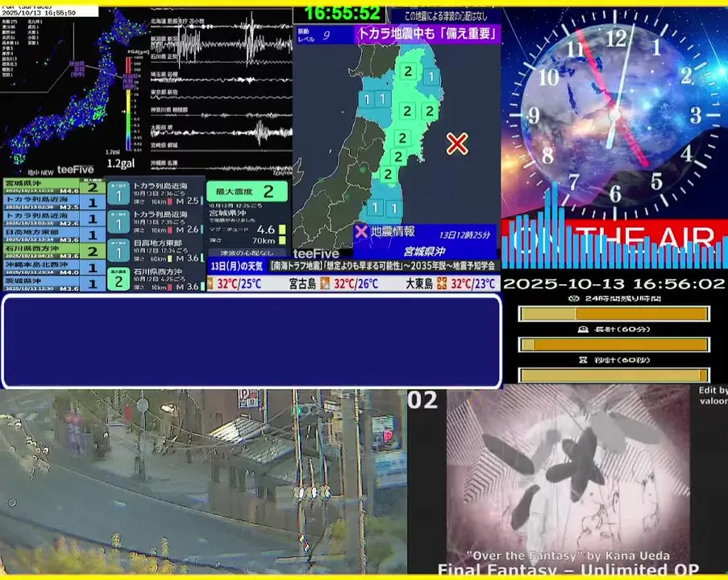The width and height of the screenshot is (728, 580).
Task: Click the yellow-green square beside 70km depth
Action: pos(282,240)
